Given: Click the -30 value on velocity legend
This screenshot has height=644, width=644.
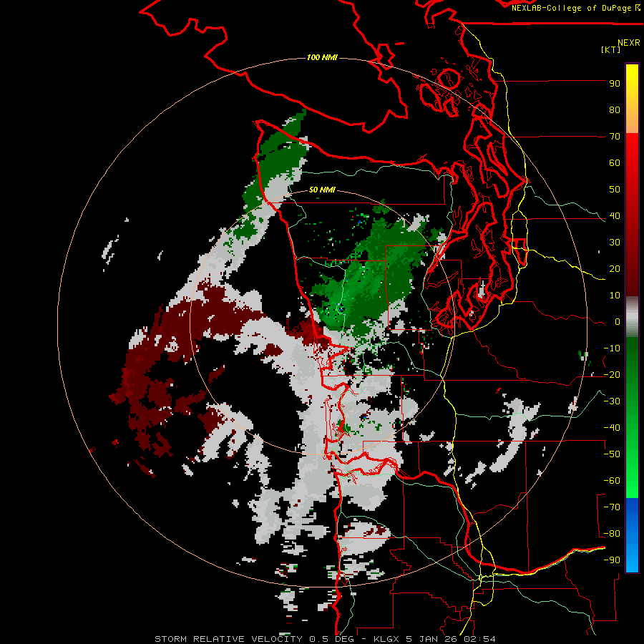Looking at the screenshot, I should [x=612, y=401].
